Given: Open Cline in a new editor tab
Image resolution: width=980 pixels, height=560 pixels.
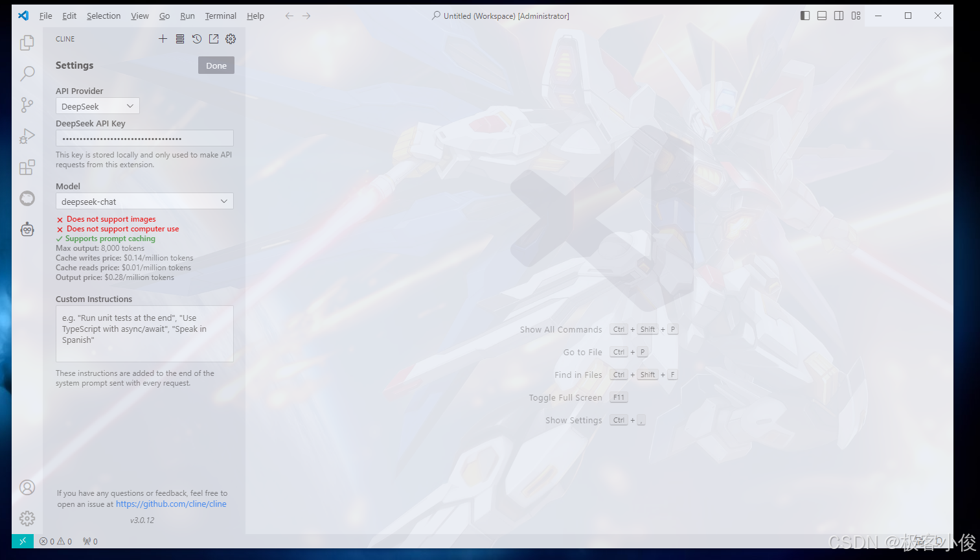Looking at the screenshot, I should 214,38.
